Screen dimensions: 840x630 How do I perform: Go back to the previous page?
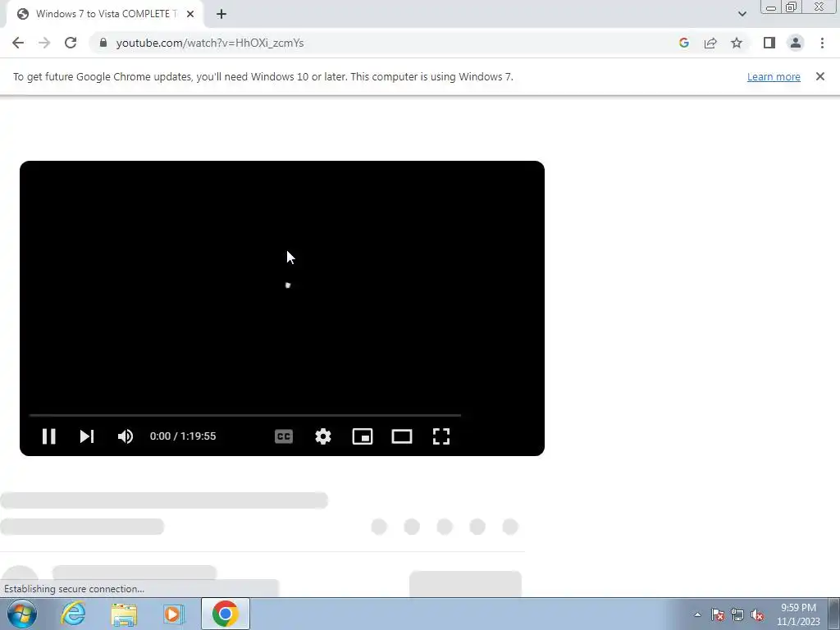18,43
